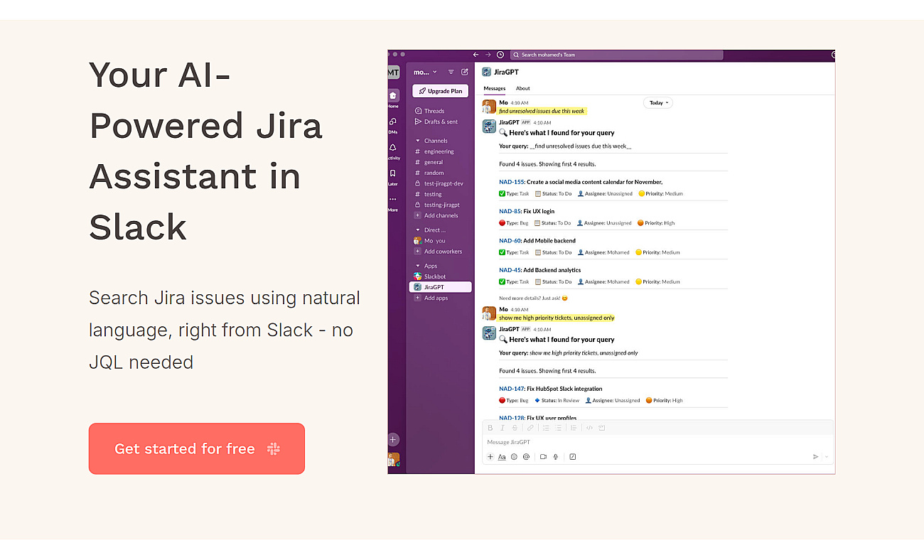Toggle strikethrough formatting in message composer
The height and width of the screenshot is (560, 924).
pos(515,428)
